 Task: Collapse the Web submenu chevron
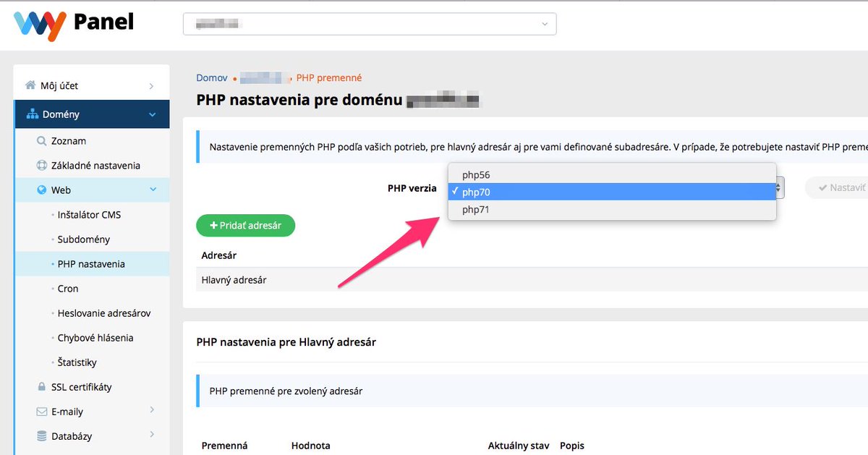pos(153,190)
